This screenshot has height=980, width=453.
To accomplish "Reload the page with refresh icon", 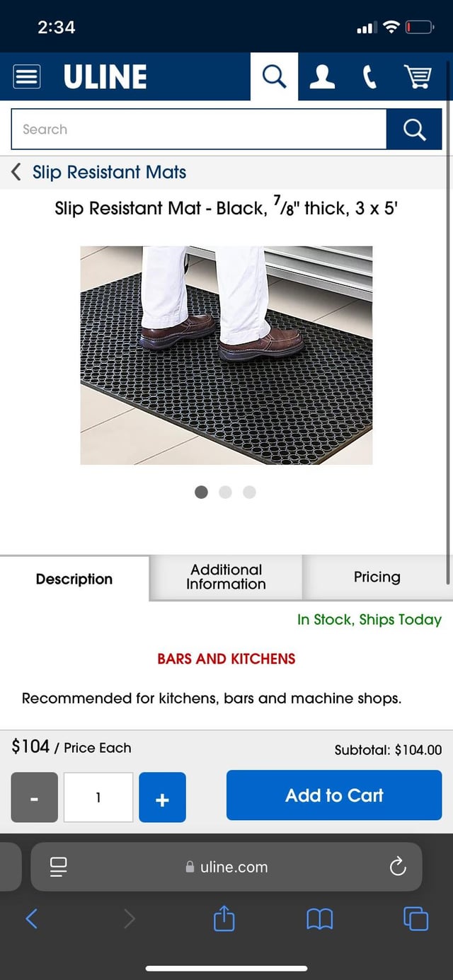I will coord(398,866).
